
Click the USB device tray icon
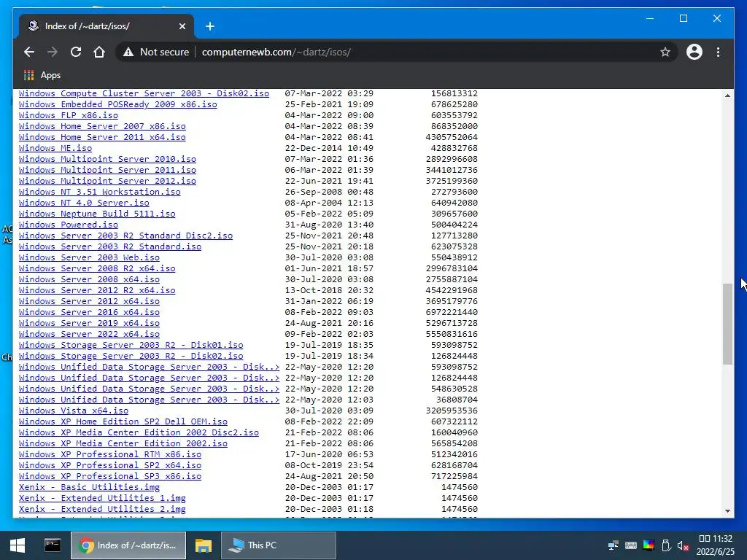click(x=666, y=545)
